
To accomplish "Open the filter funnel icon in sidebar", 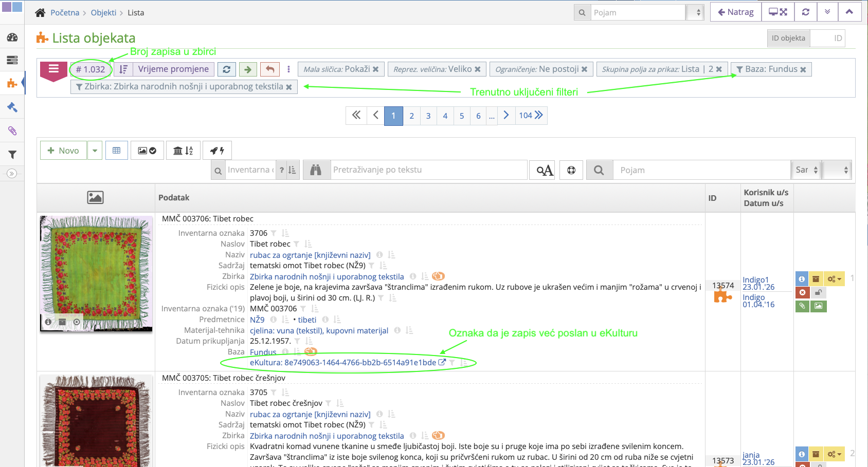I will (12, 154).
